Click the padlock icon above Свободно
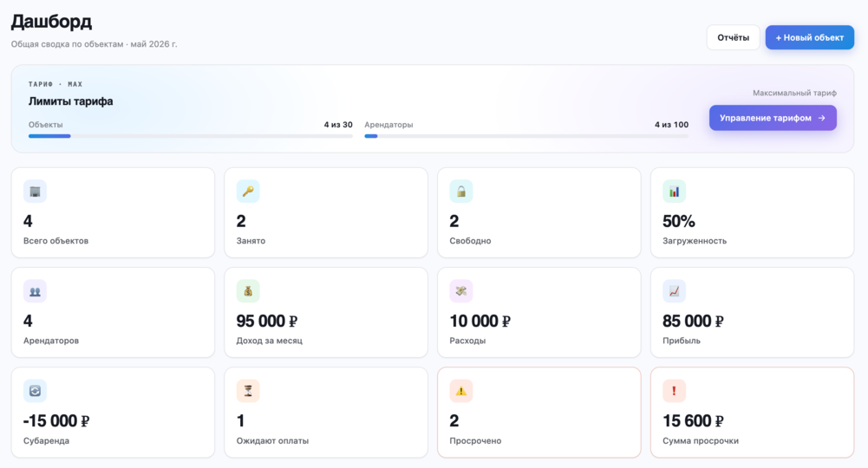This screenshot has width=868, height=468. [461, 192]
